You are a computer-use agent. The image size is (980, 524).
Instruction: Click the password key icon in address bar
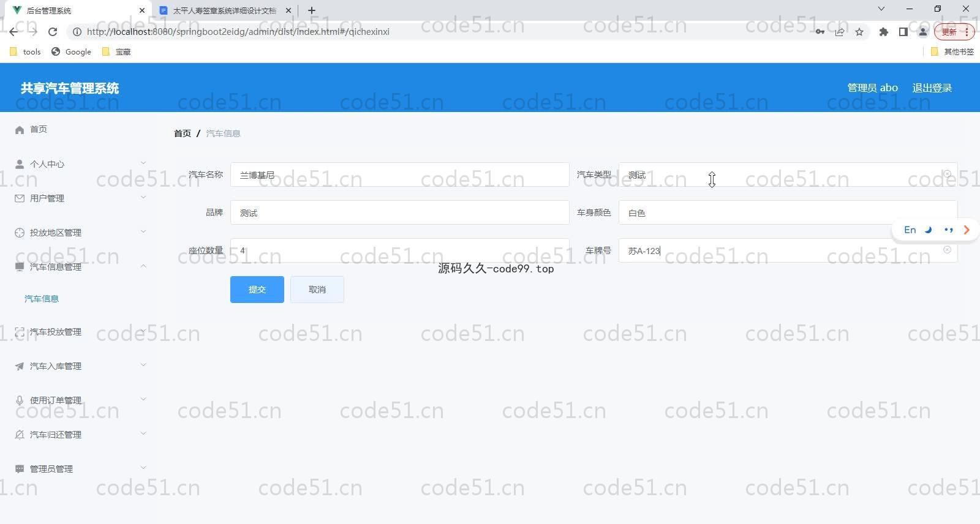(820, 32)
